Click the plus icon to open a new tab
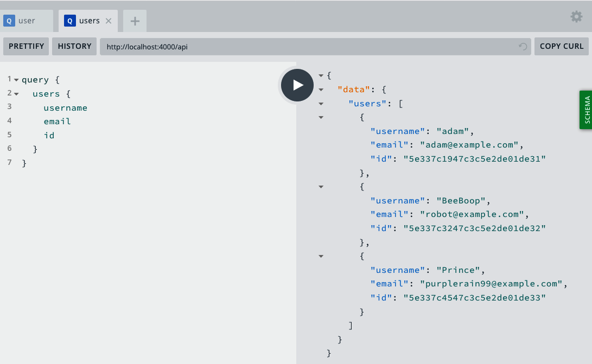 click(135, 20)
